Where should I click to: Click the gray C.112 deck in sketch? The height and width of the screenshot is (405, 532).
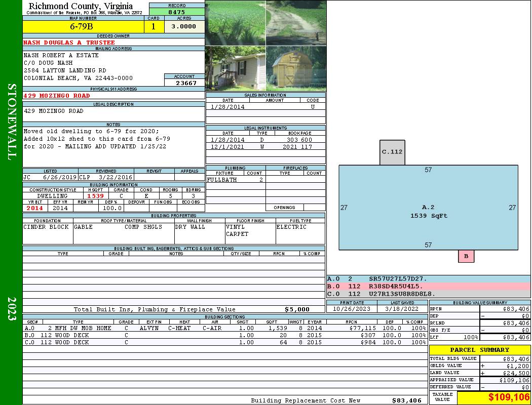tap(392, 152)
